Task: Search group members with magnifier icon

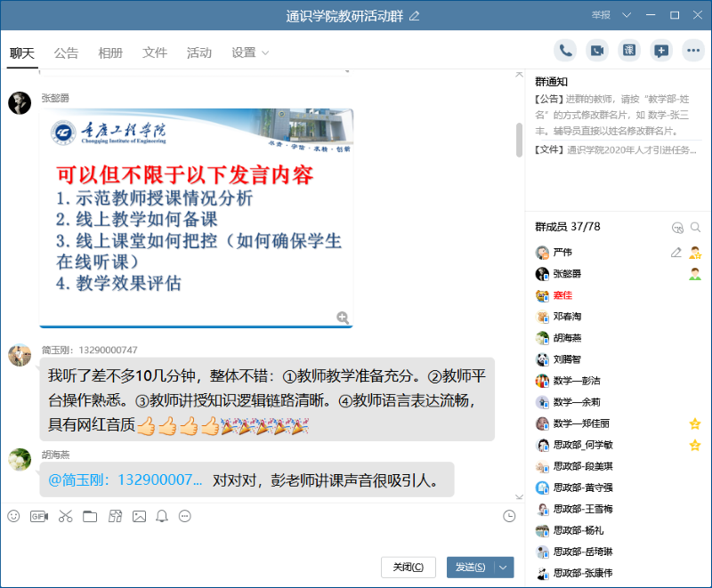Action: pyautogui.click(x=696, y=228)
